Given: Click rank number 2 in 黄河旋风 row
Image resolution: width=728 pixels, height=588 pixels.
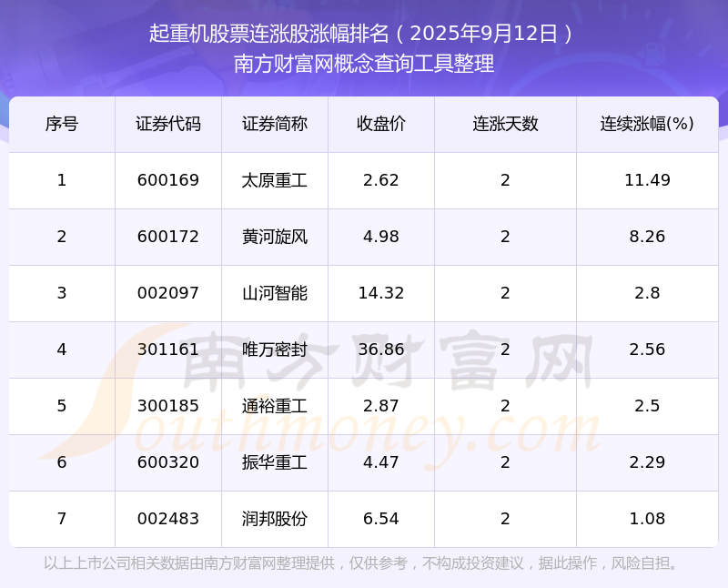Looking at the screenshot, I should 62,237.
